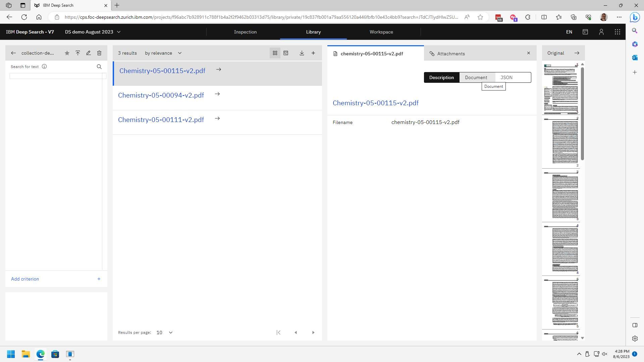Open the app switcher grid
644x362 pixels.
coord(618,32)
